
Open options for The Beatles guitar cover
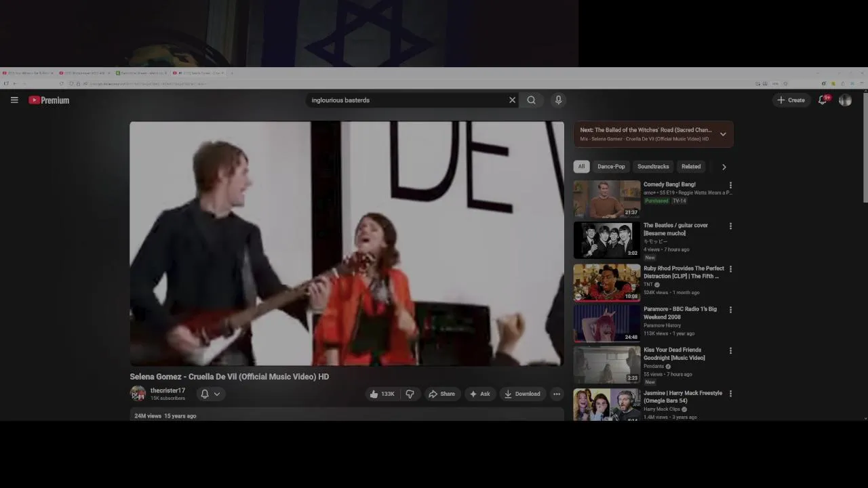[x=730, y=226]
